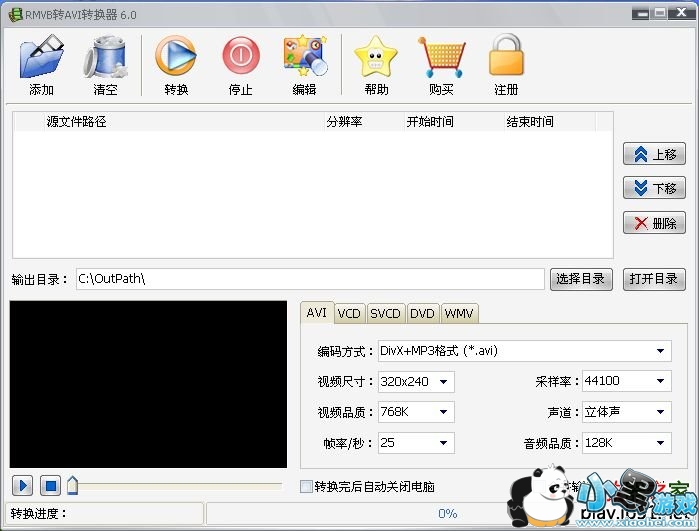Switch to the VCD tab
The height and width of the screenshot is (531, 699).
click(x=349, y=313)
